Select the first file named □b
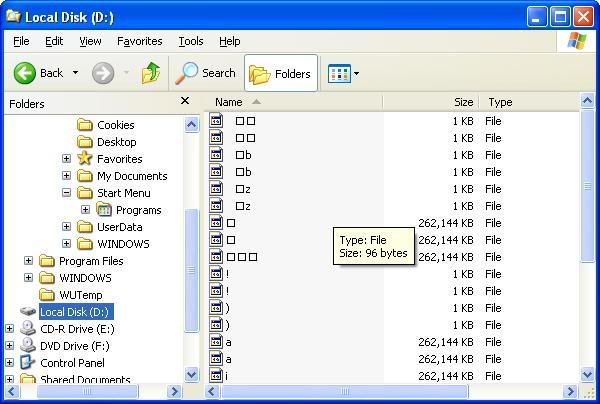The image size is (600, 404). 243,155
